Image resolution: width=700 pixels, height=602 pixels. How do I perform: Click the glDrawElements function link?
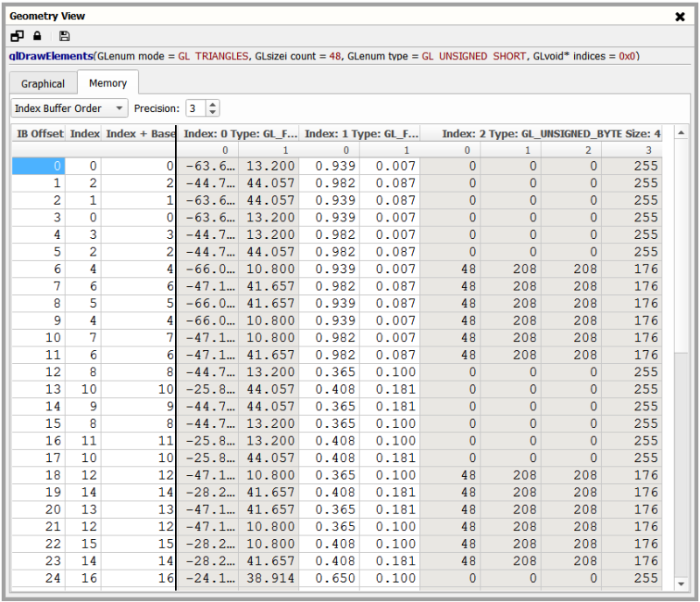(51, 56)
